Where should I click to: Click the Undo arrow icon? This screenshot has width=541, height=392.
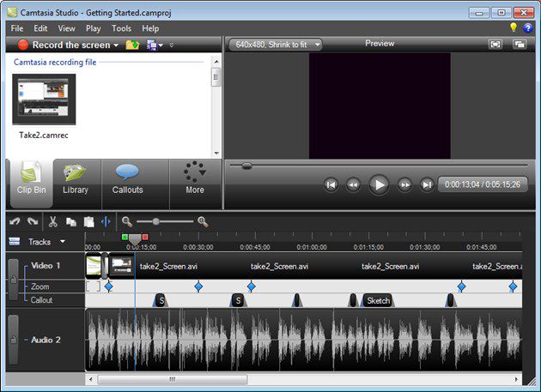[15, 221]
